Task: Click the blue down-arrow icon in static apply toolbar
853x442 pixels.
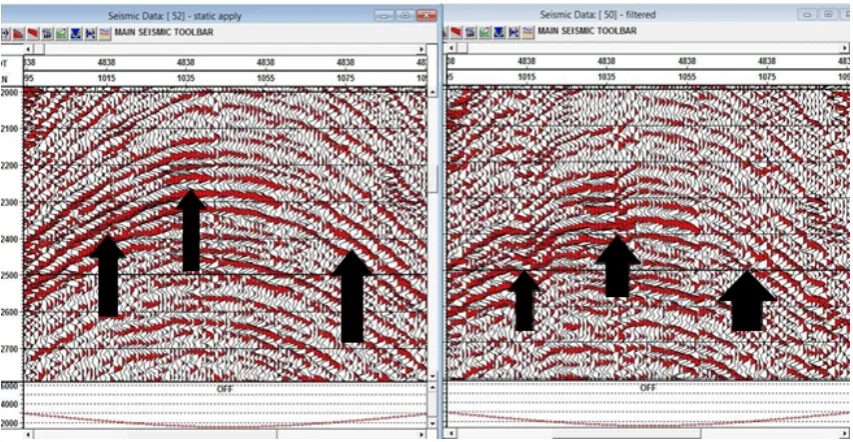Action: click(76, 33)
